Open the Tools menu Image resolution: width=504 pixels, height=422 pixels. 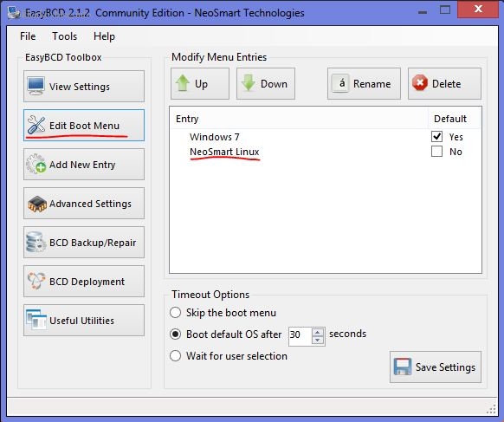coord(65,36)
